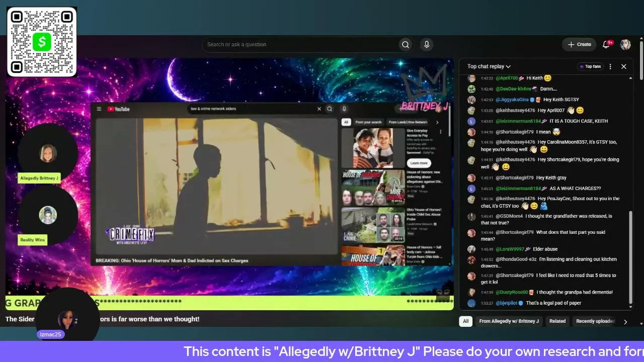Click message 'I thought the grandpa had dementia!'
Image resolution: width=644 pixels, height=362 pixels.
click(x=575, y=292)
